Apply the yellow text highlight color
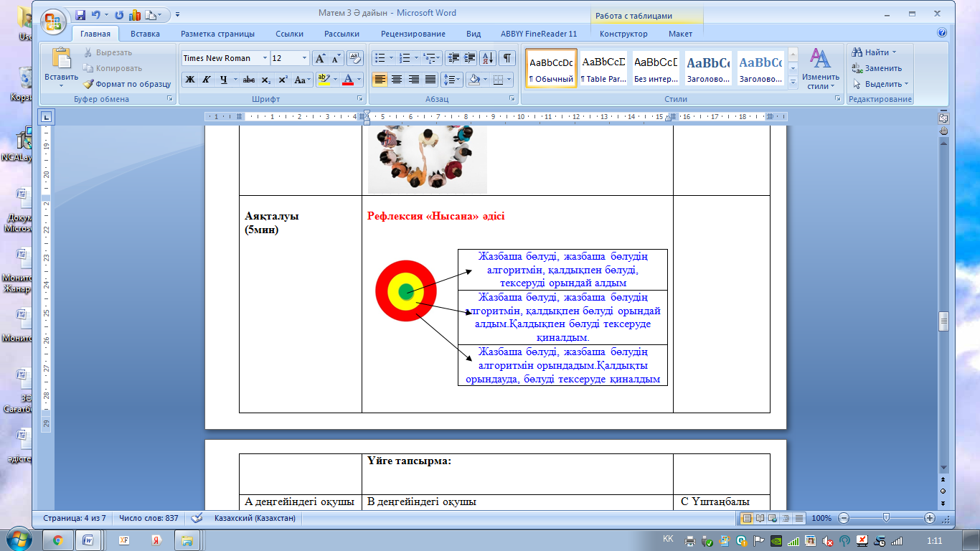 [x=323, y=79]
